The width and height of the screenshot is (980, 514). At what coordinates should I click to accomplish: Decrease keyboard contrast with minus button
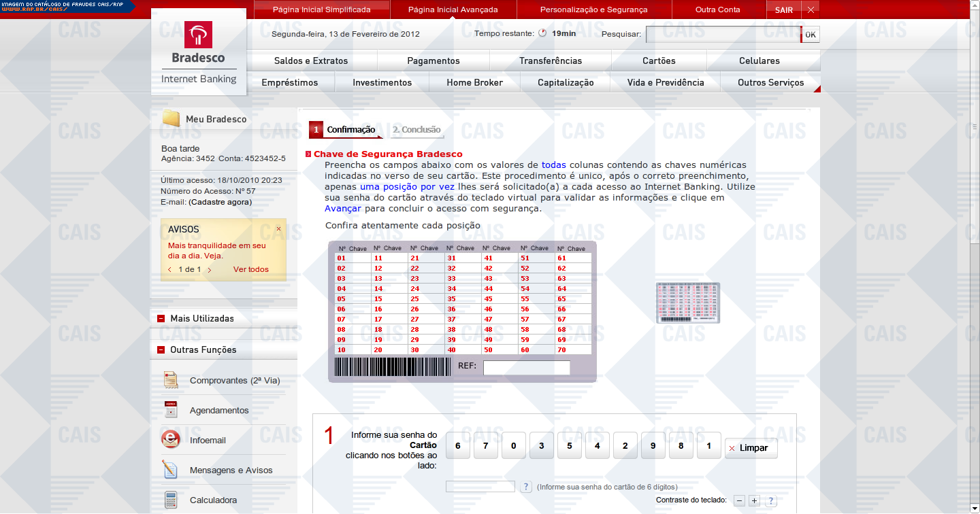pyautogui.click(x=739, y=500)
